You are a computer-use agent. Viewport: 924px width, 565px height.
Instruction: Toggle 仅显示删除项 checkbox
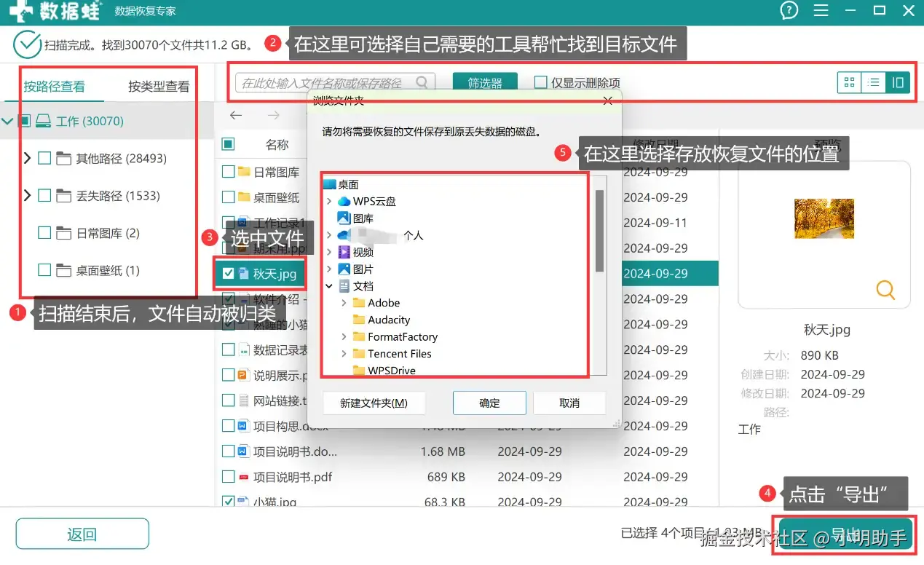540,82
